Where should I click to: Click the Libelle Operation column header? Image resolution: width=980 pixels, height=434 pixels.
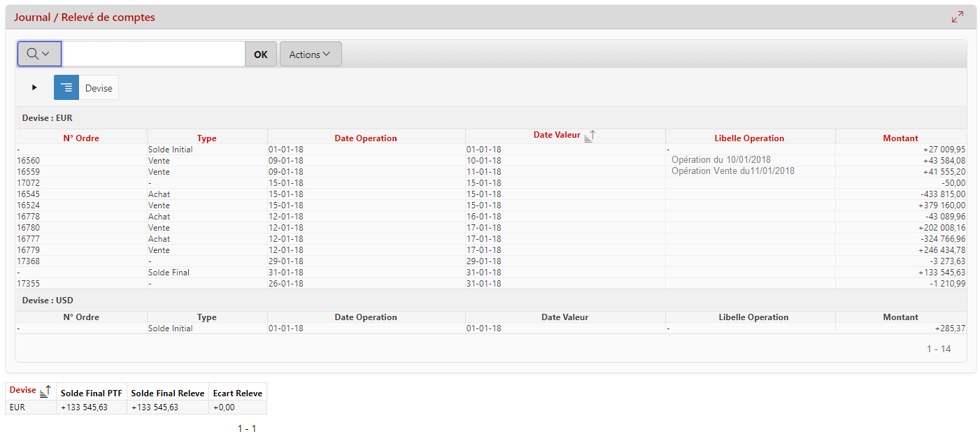click(x=749, y=138)
